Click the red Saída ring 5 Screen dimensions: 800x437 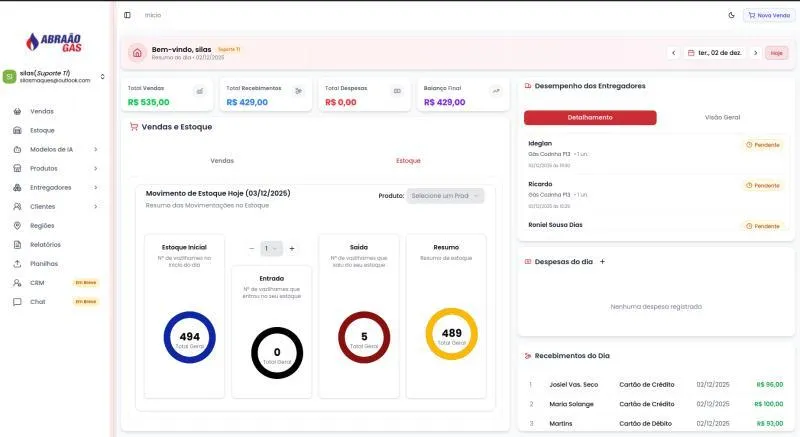364,337
